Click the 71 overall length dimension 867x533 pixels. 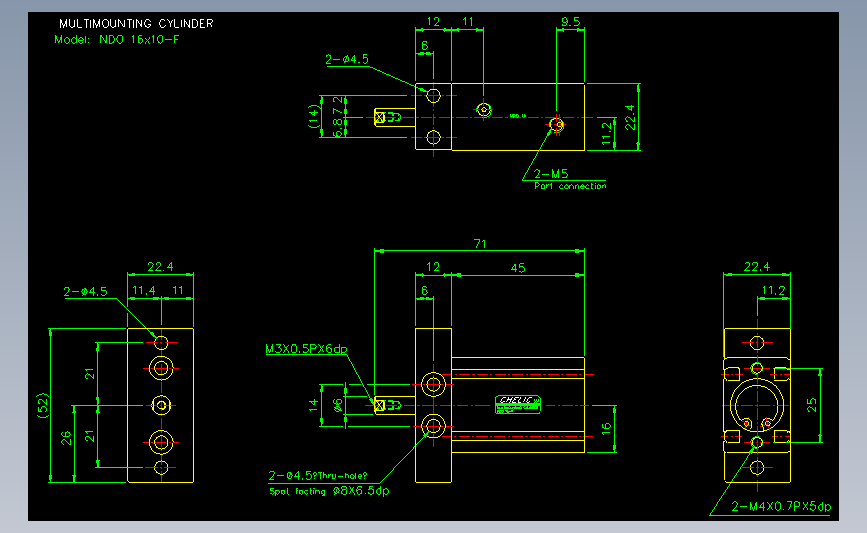pyautogui.click(x=480, y=244)
